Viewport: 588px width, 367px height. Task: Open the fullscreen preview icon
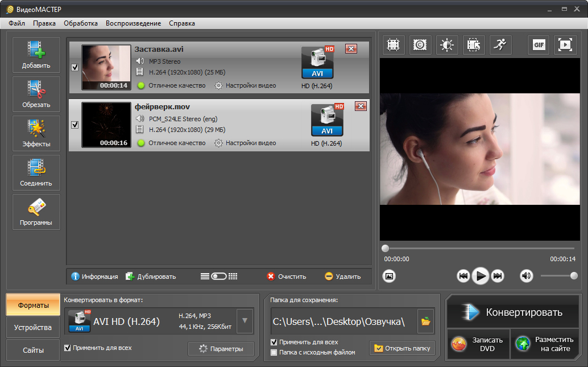565,45
